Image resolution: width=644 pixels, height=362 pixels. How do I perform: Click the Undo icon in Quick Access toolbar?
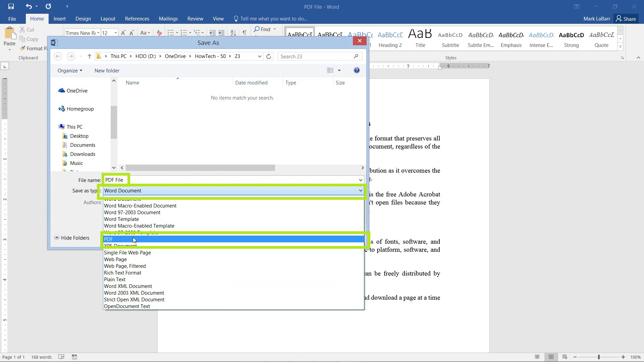click(29, 6)
